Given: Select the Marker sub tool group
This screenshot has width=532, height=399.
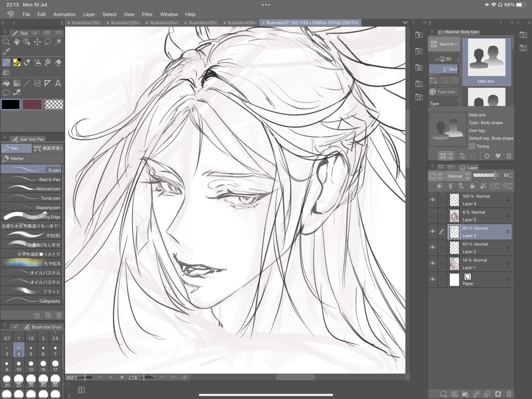Looking at the screenshot, I should coord(16,158).
